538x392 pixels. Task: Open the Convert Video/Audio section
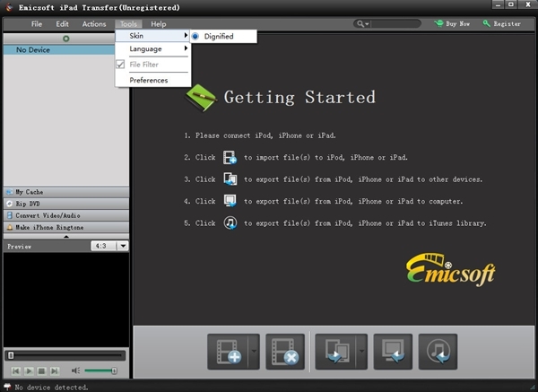(66, 215)
